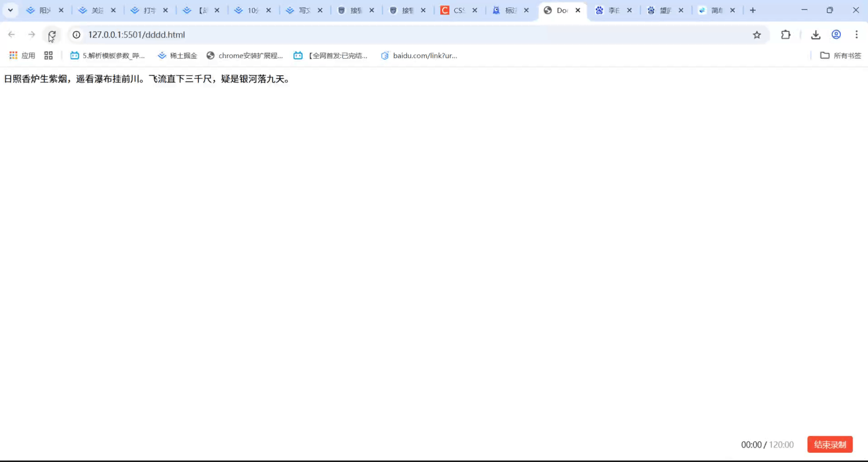Open the baidu.com/link bookmark

point(419,55)
